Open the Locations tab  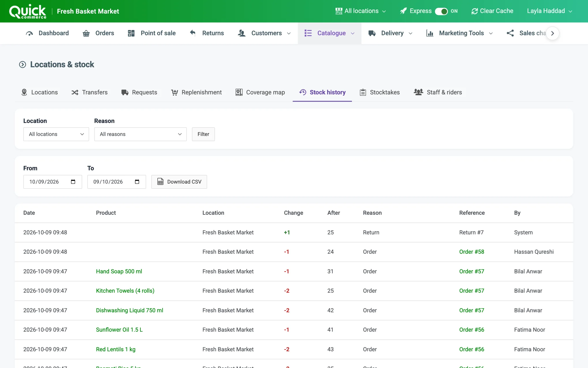(39, 92)
